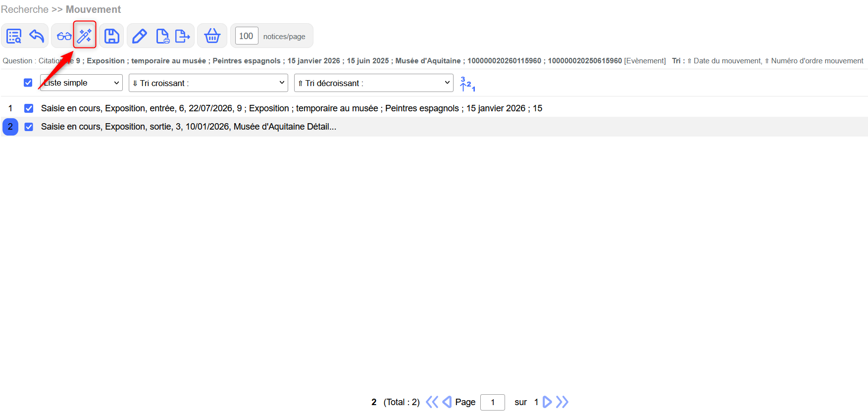Click the export document arrow icon
This screenshot has width=868, height=416.
tap(182, 36)
